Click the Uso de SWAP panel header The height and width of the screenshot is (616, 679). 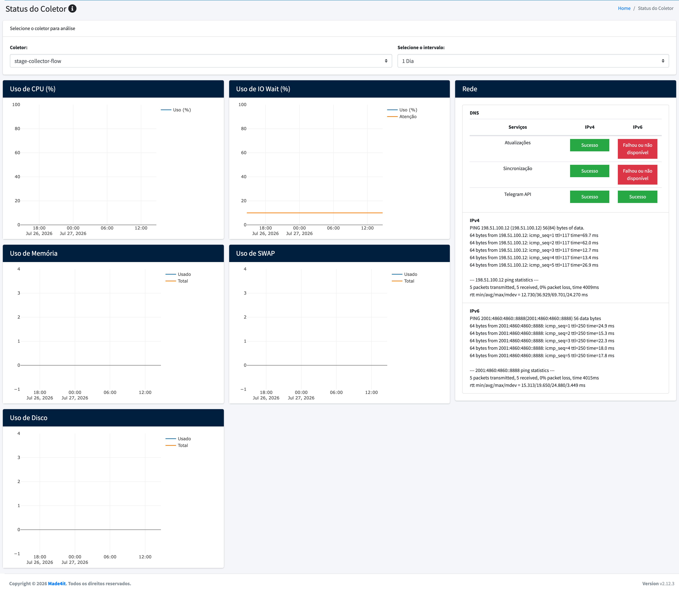[x=339, y=253]
